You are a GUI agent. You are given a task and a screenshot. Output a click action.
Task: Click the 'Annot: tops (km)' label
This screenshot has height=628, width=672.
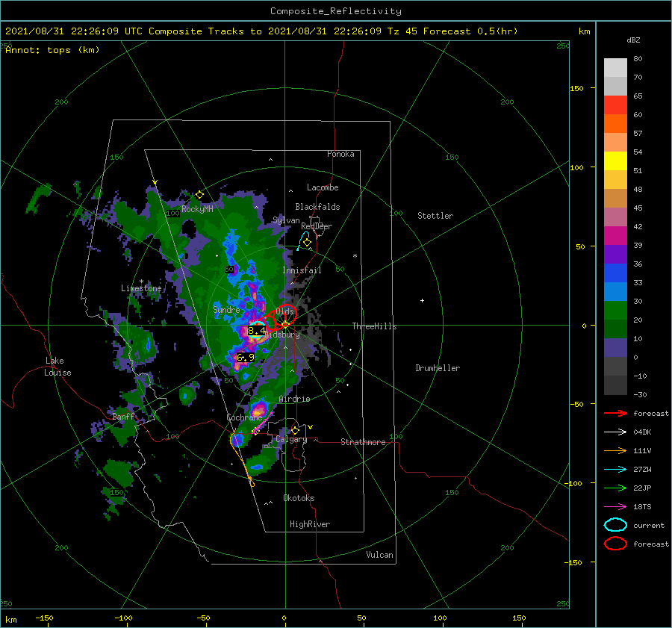point(52,50)
